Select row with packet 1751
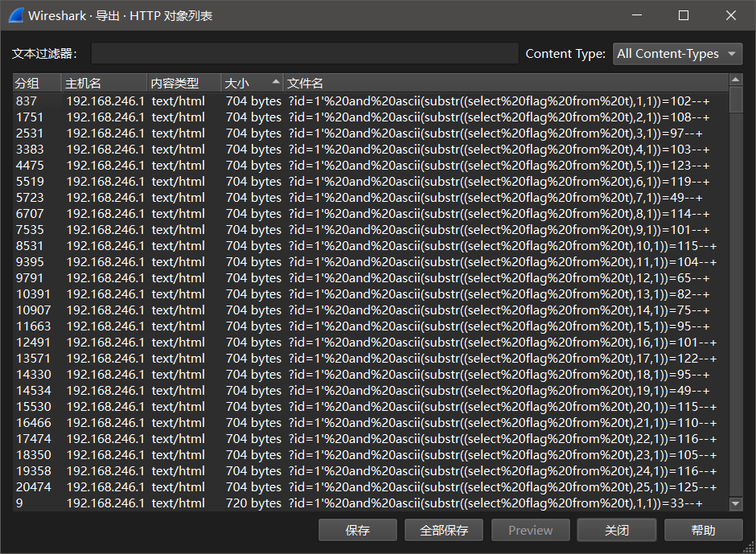The height and width of the screenshot is (554, 756). click(370, 117)
